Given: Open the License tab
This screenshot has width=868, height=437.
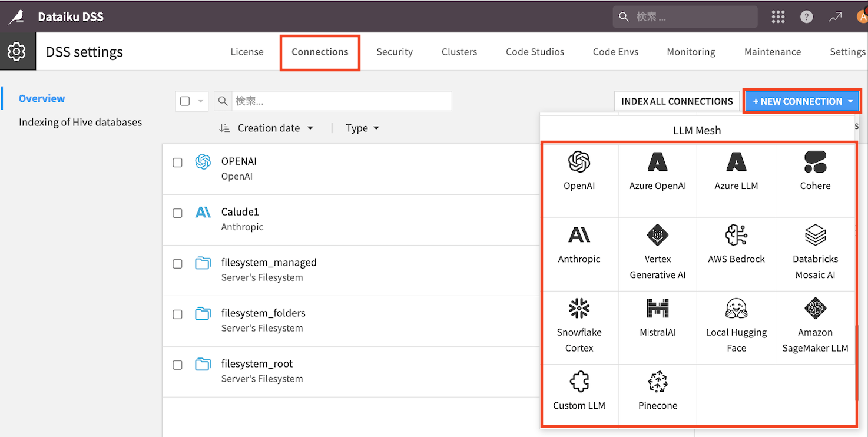Looking at the screenshot, I should click(247, 52).
